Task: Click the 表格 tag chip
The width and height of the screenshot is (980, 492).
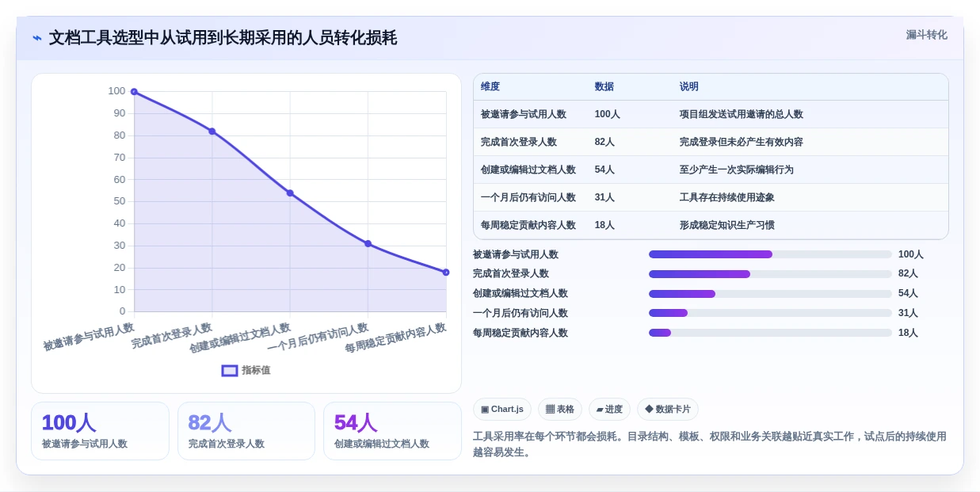Action: (x=560, y=409)
